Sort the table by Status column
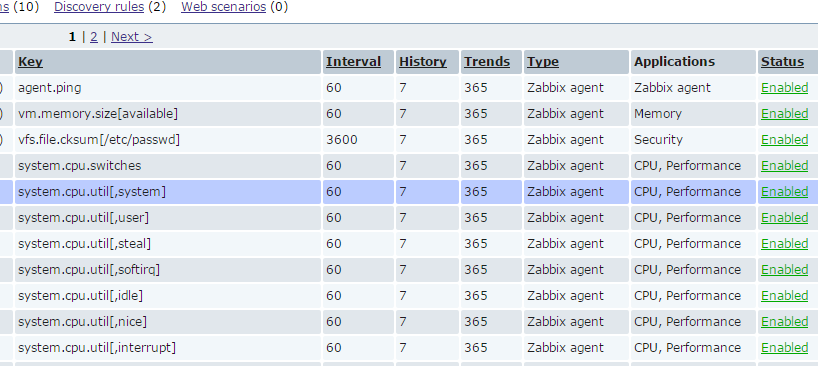This screenshot has height=366, width=818. click(782, 62)
